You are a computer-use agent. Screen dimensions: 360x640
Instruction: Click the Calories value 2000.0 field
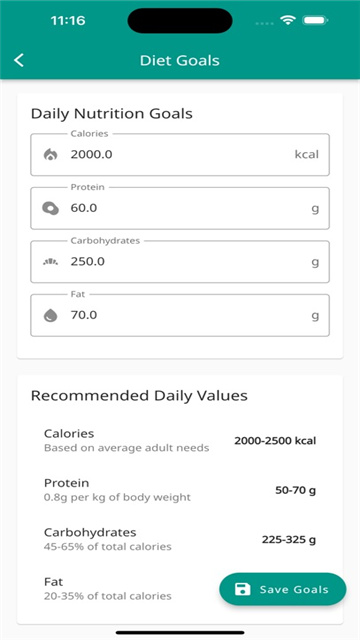click(x=180, y=155)
